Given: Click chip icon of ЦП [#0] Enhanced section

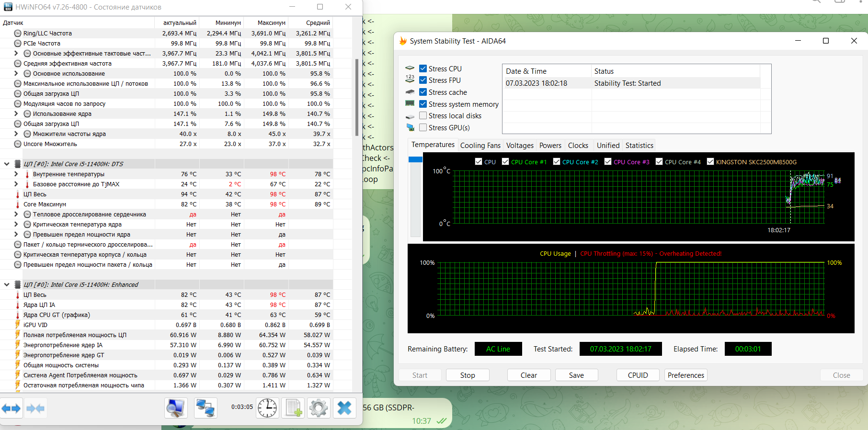Looking at the screenshot, I should [18, 285].
